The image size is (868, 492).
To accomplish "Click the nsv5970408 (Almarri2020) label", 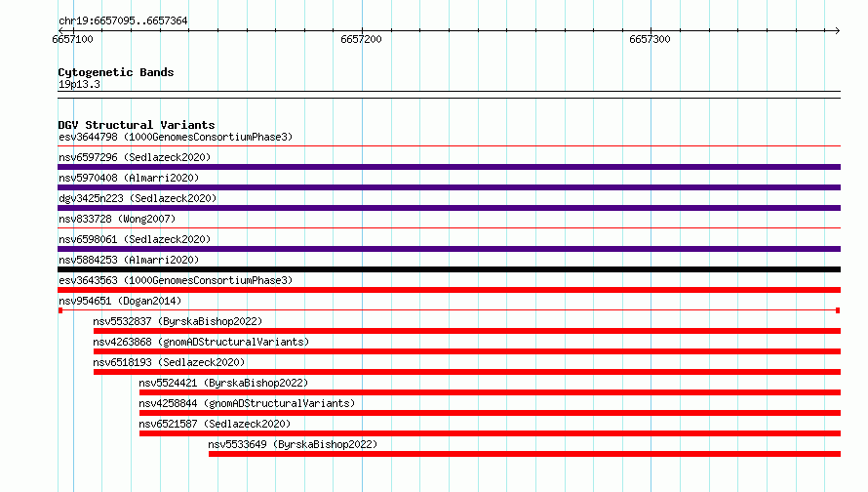I will 129,178.
